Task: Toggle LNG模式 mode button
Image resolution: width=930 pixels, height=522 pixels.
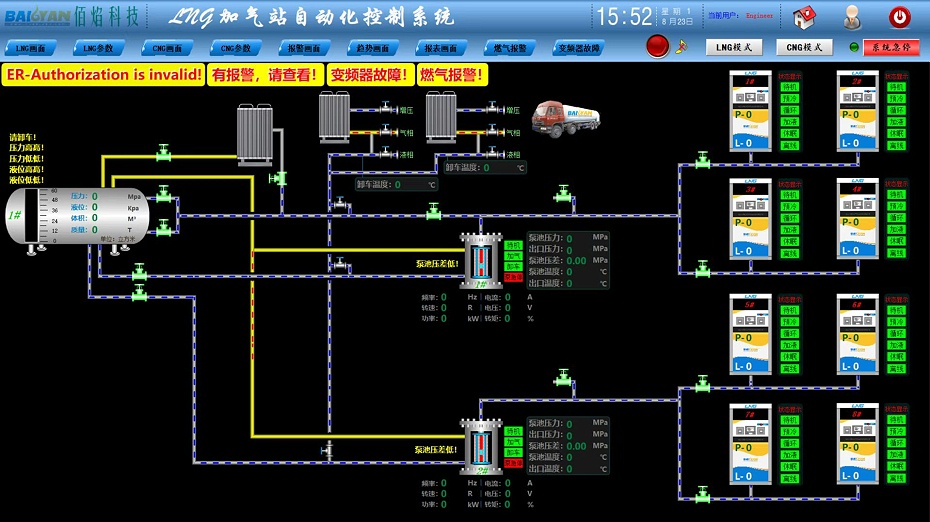Action: 732,47
